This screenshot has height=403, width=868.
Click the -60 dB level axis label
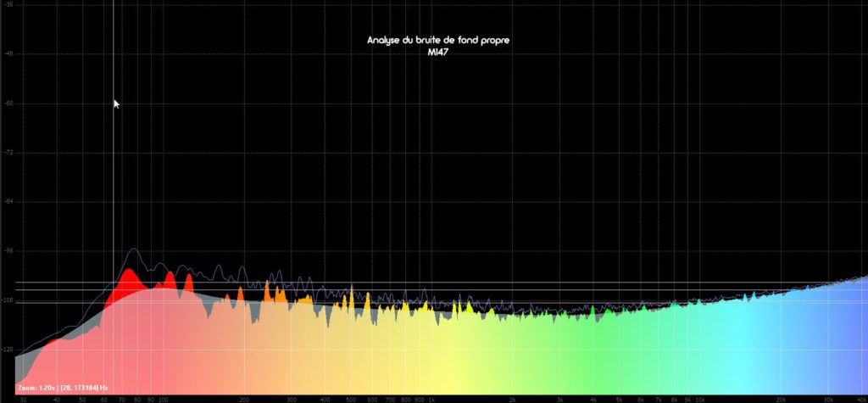tap(8, 104)
